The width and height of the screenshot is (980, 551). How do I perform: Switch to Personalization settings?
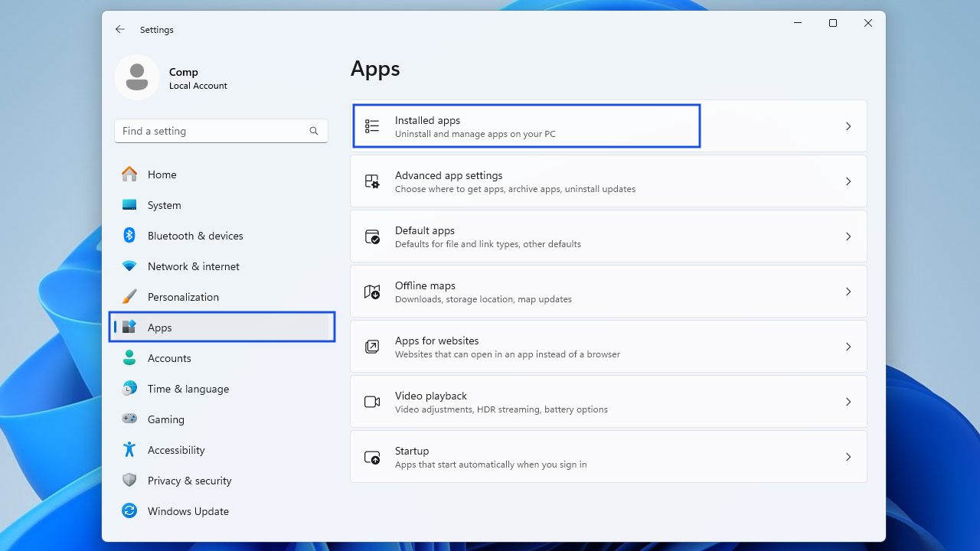tap(221, 297)
